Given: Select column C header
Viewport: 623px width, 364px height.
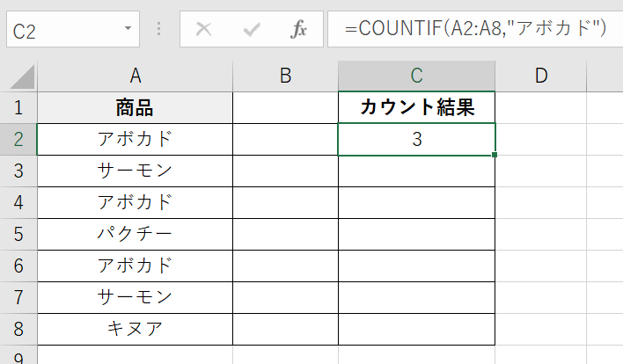Looking at the screenshot, I should (x=416, y=76).
